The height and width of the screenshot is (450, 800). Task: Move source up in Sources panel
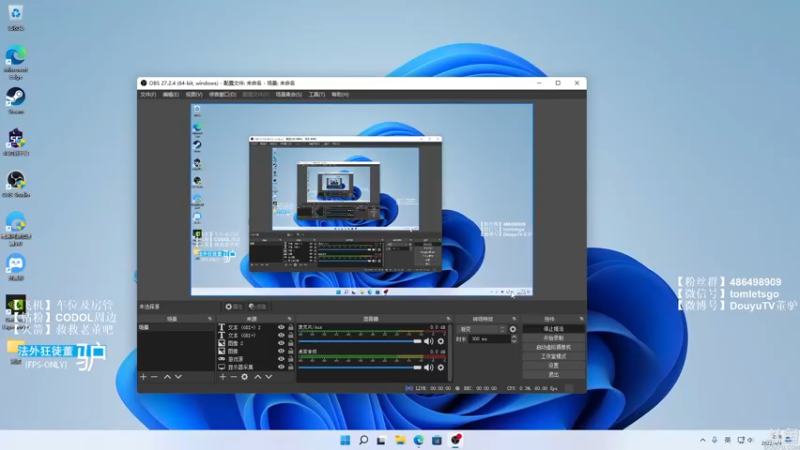258,377
